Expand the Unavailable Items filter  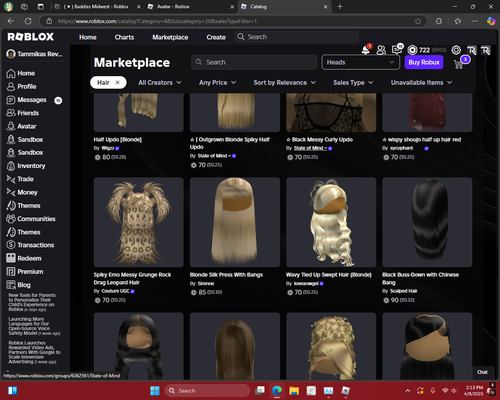coord(421,83)
